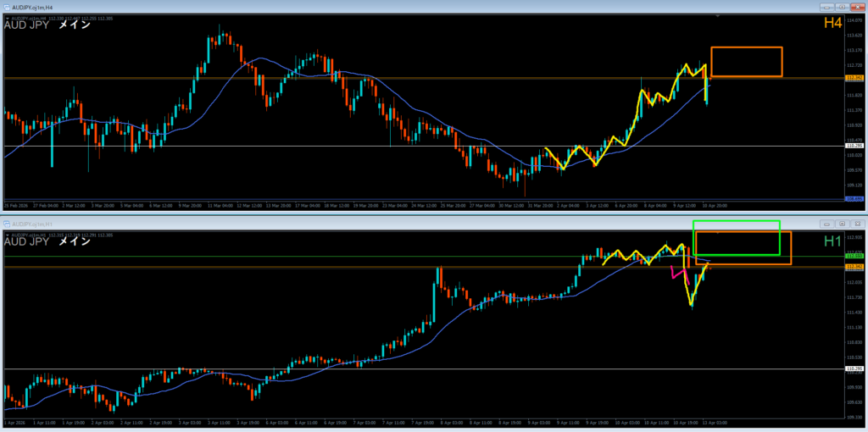The image size is (868, 432).
Task: Click the pink trend line in H1 chart
Action: coord(678,272)
